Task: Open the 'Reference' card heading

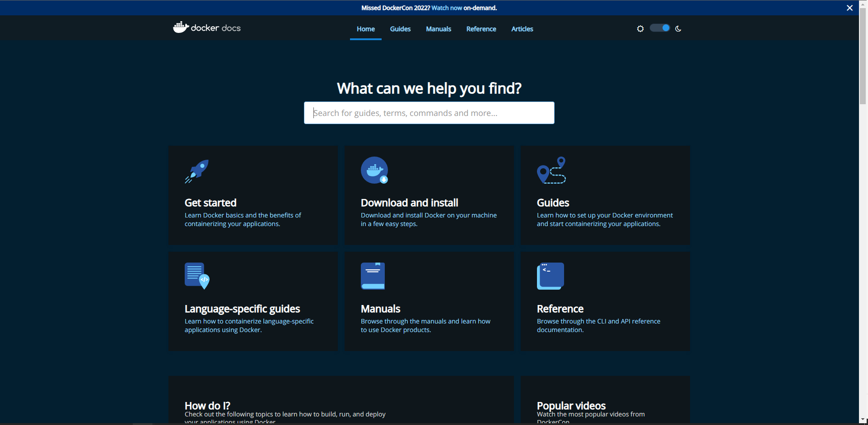Action: (x=560, y=309)
